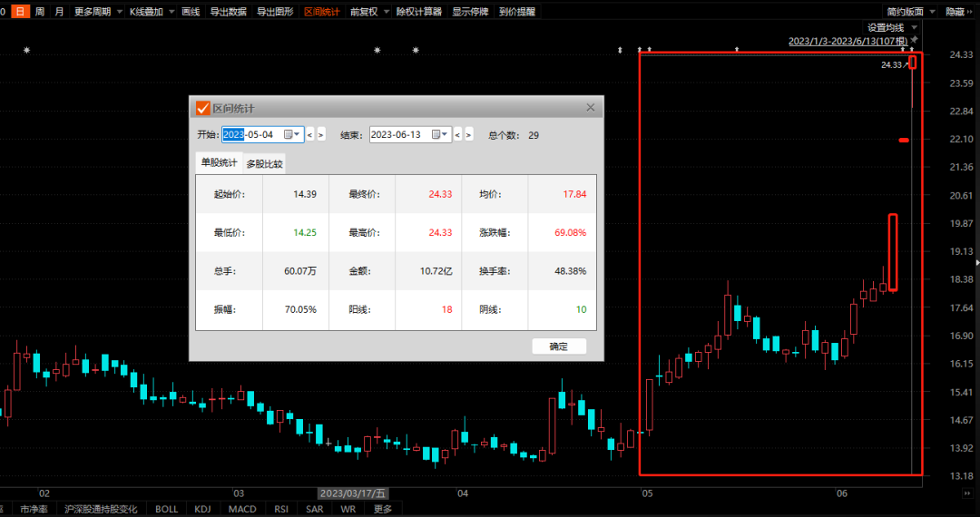Click the 最低价 value 14.25

(305, 232)
